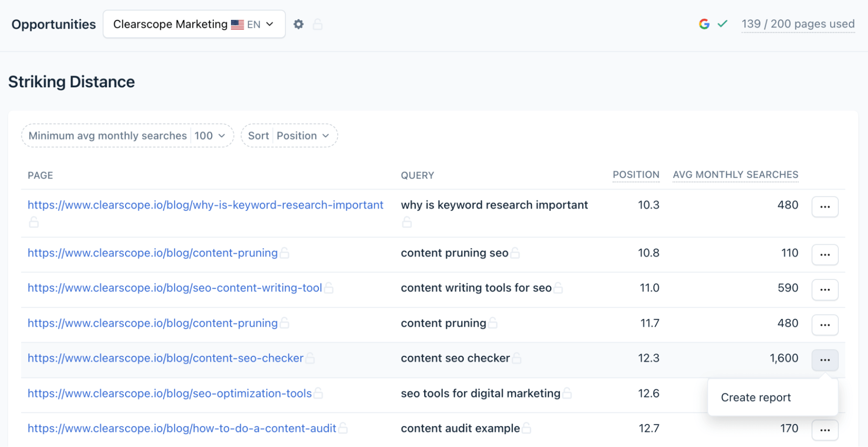Click the Google logo icon
This screenshot has width=868, height=447.
tap(704, 24)
